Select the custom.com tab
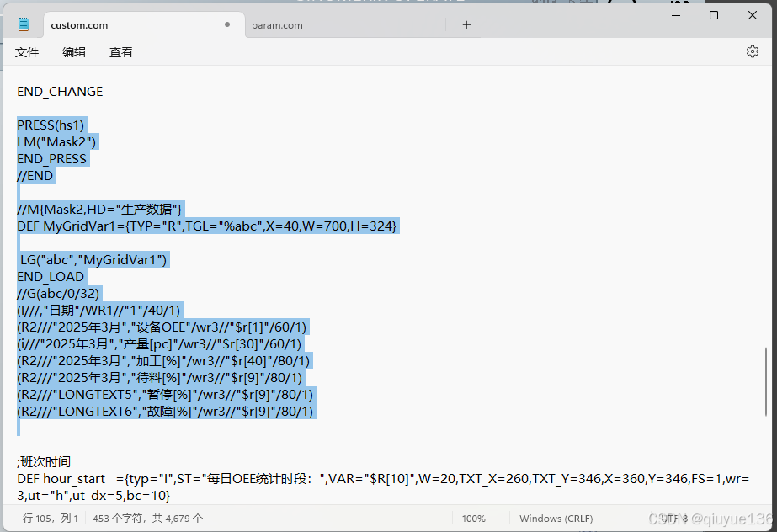This screenshot has height=532, width=777. (79, 25)
